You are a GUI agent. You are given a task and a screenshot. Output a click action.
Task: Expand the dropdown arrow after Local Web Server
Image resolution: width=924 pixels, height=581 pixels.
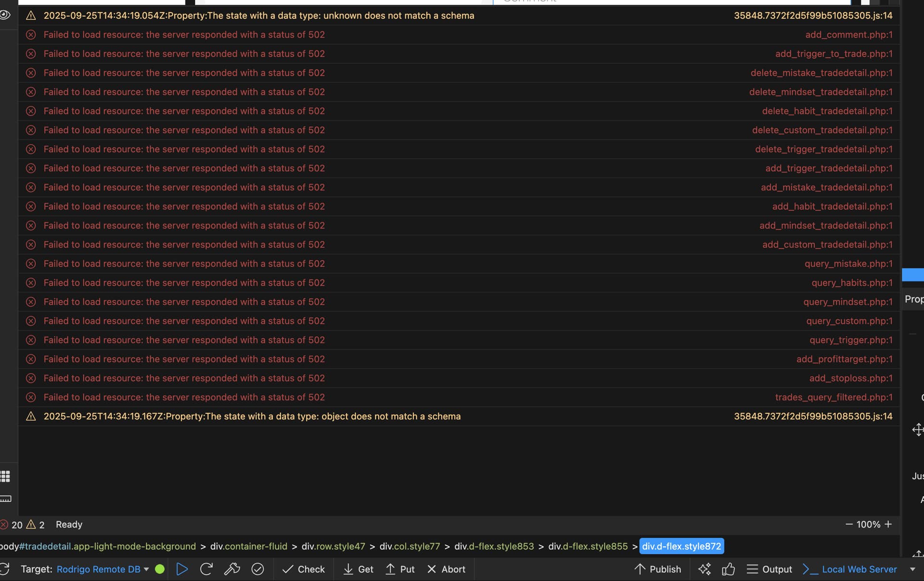(912, 569)
